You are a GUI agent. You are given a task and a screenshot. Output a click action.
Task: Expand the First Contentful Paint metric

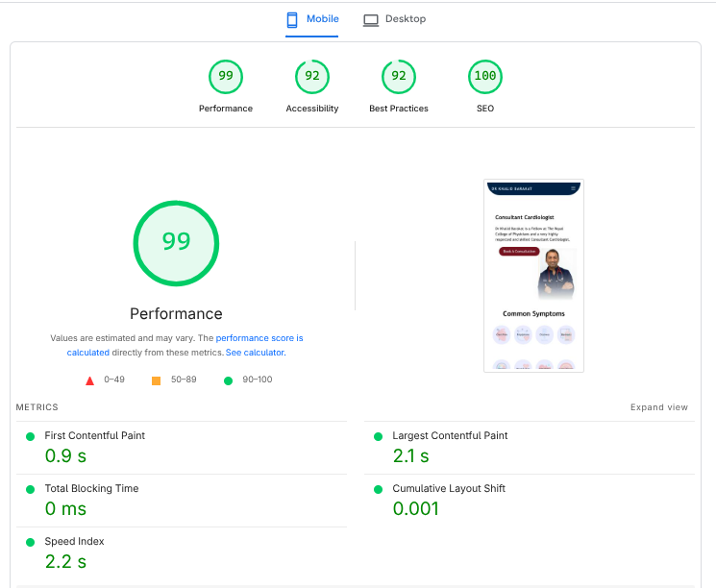tap(94, 436)
